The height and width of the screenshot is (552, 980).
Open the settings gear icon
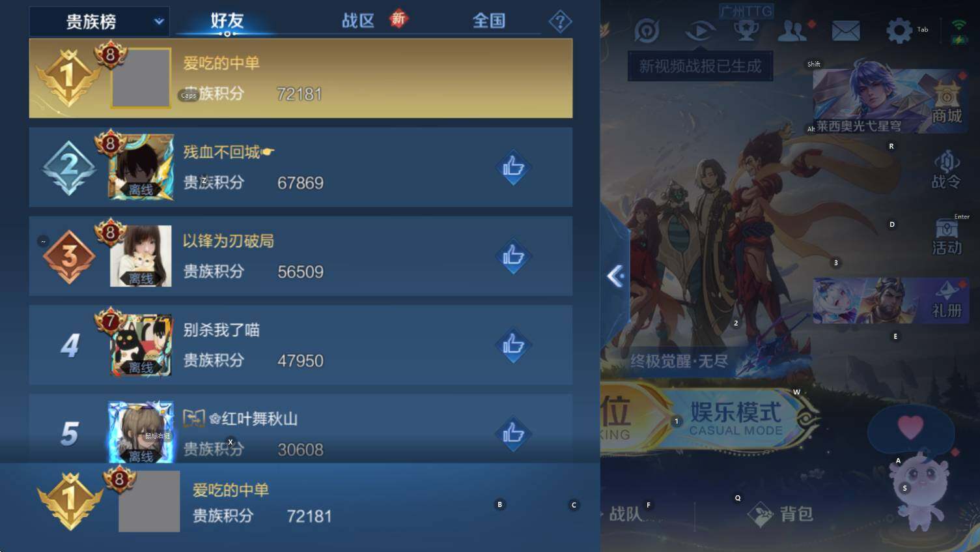[899, 30]
